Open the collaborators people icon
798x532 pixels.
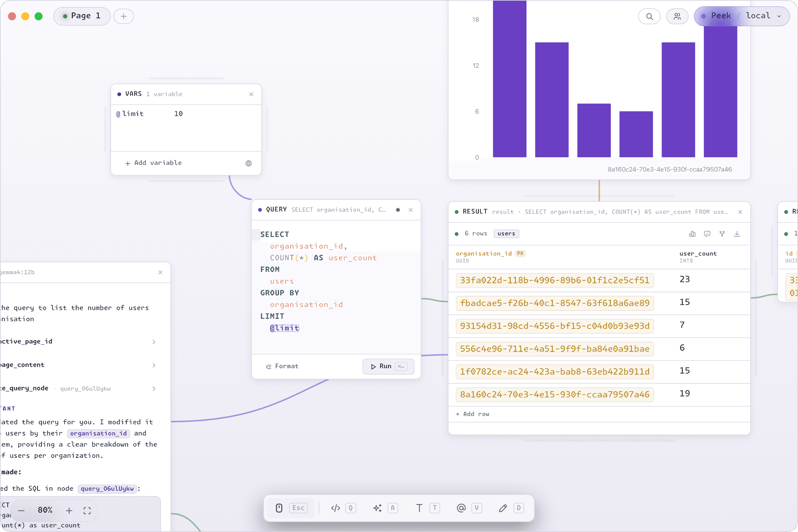click(x=677, y=16)
